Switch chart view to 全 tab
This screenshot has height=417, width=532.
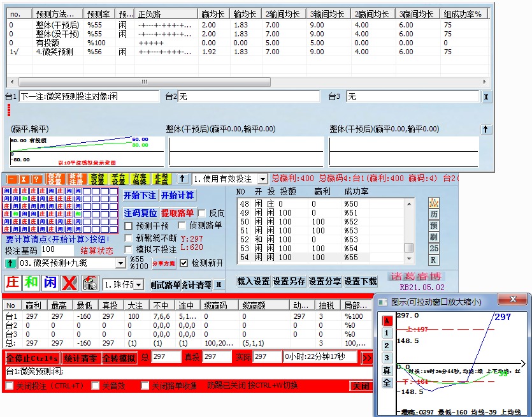386,381
